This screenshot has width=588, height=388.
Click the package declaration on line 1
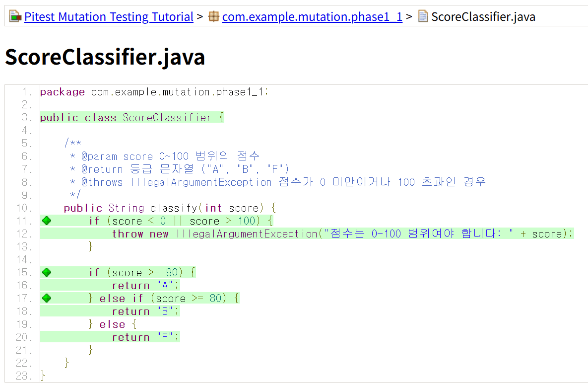coord(154,92)
